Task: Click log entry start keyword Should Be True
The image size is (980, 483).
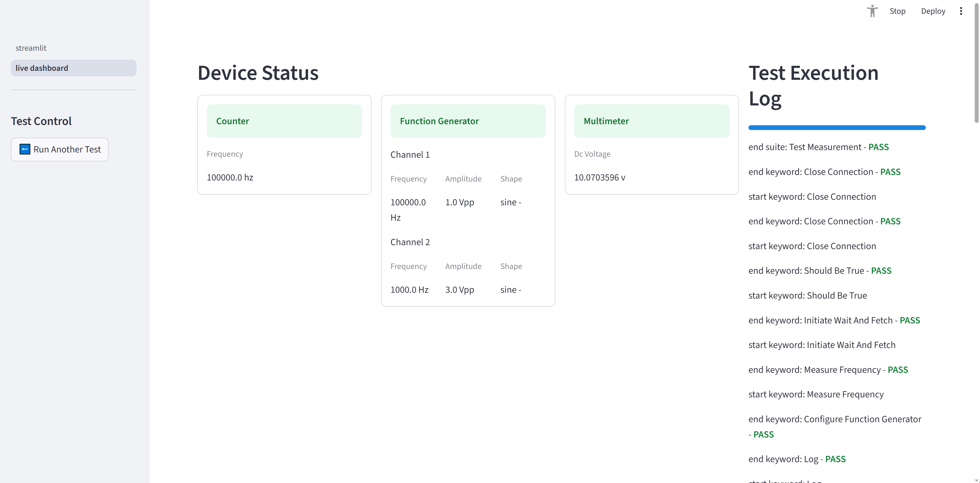Action: 808,295
